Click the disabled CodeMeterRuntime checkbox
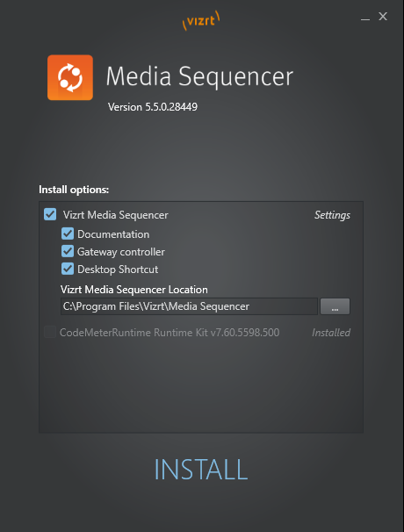 tap(50, 332)
